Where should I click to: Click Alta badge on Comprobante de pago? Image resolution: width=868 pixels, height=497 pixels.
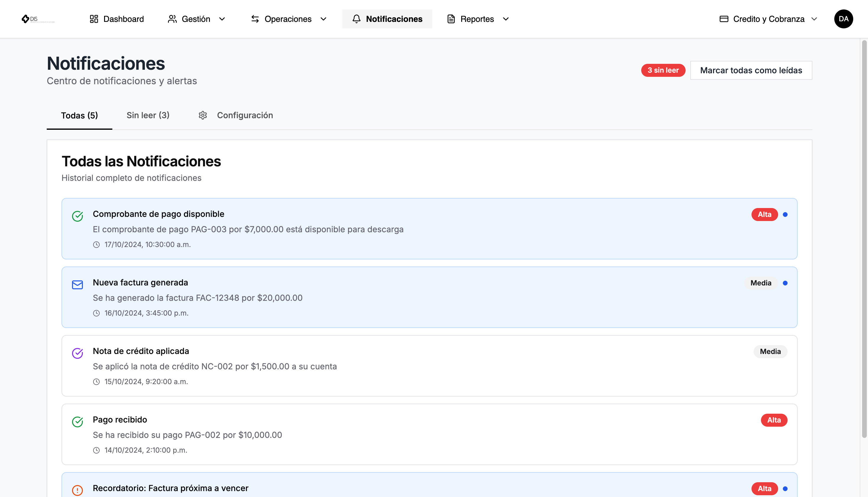click(x=765, y=214)
